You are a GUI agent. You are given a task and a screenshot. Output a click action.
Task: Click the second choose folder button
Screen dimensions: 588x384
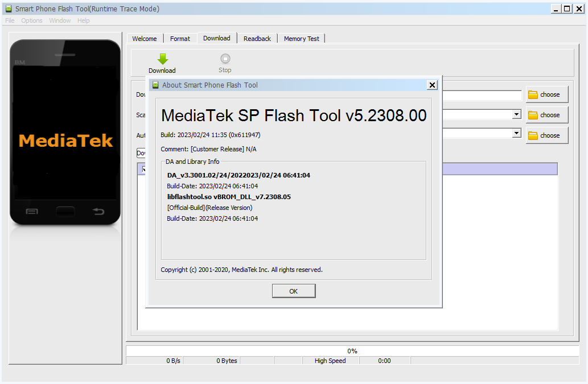pos(547,115)
